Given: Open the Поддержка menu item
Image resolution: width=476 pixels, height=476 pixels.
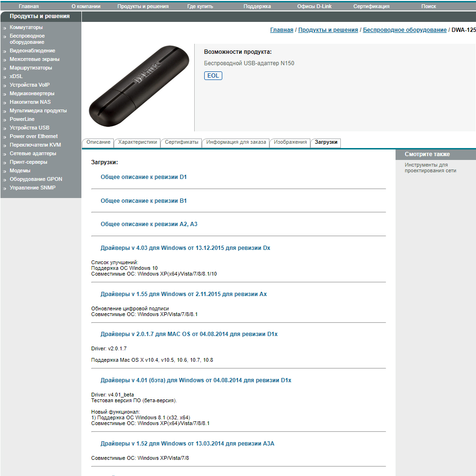Looking at the screenshot, I should coord(257,6).
